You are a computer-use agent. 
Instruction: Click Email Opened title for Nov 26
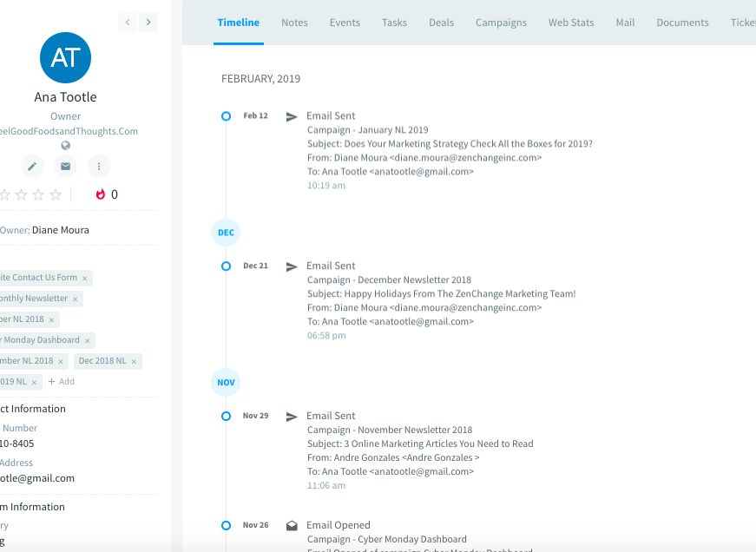(x=339, y=525)
